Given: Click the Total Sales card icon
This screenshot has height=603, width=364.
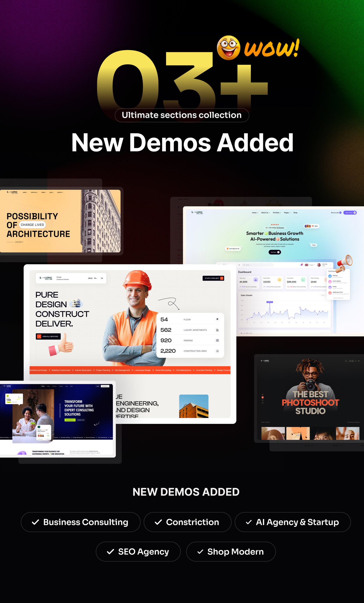Looking at the screenshot, I should coord(303,280).
